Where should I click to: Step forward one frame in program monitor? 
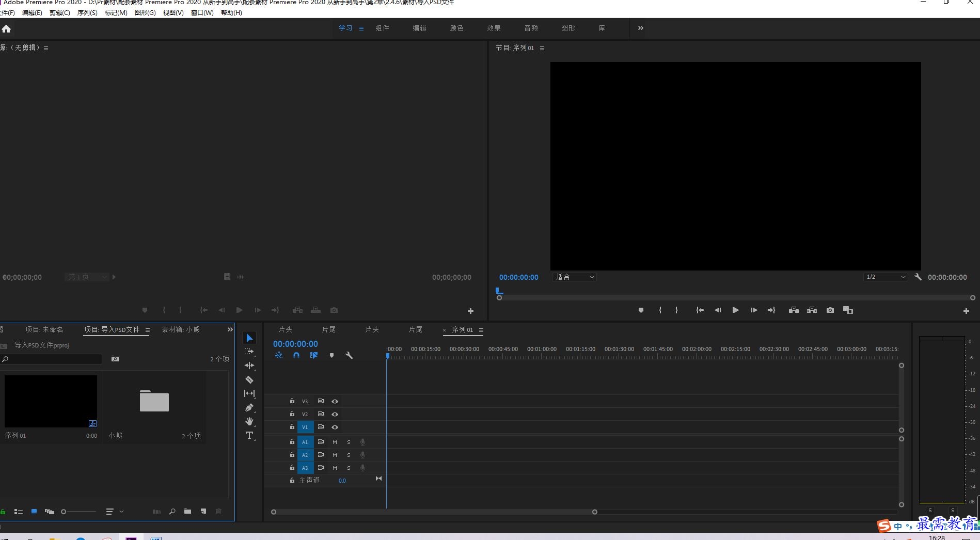754,310
